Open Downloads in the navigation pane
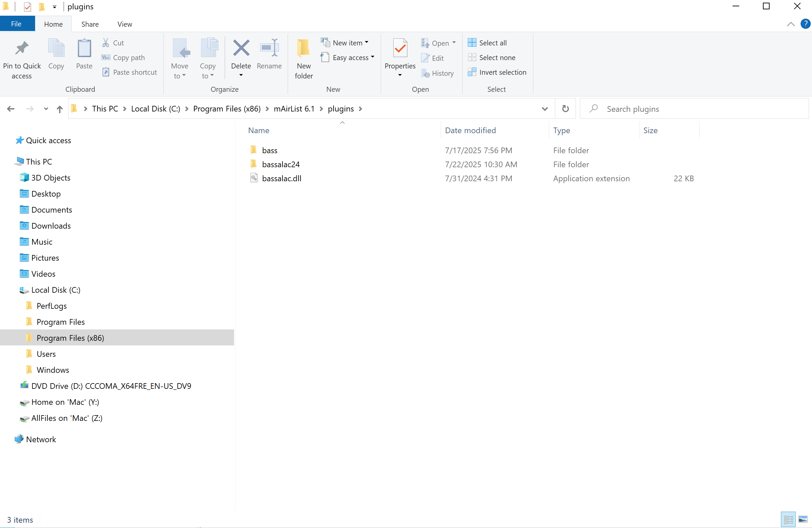 (51, 226)
